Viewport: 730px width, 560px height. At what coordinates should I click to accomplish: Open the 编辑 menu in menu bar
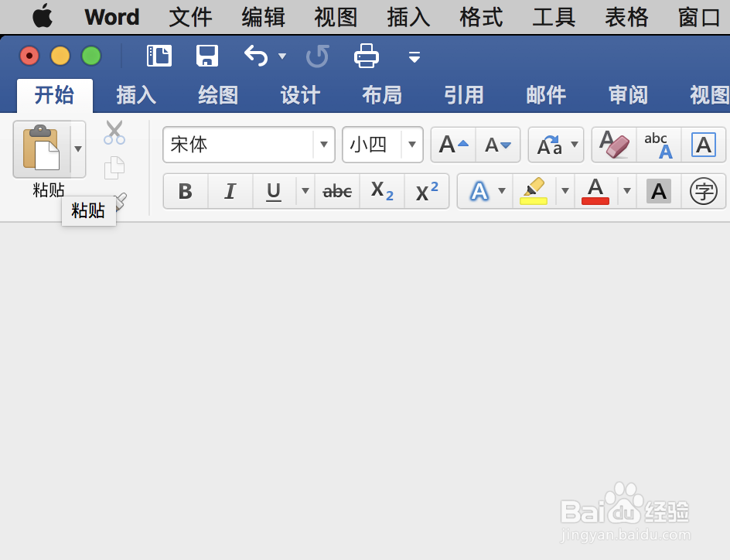(x=263, y=17)
